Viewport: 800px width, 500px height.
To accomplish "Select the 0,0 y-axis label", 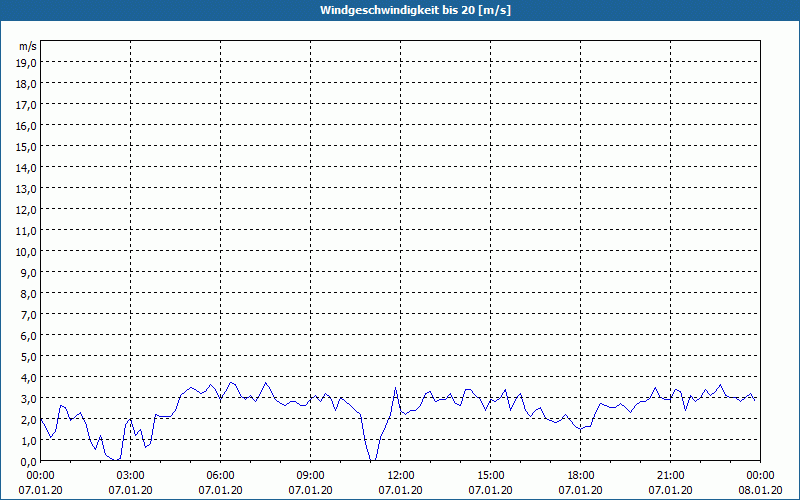I will click(28, 462).
